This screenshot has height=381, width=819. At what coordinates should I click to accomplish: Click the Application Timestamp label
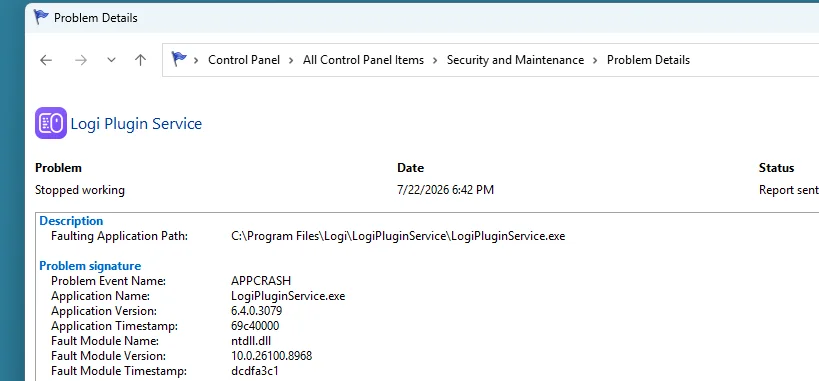tap(114, 326)
